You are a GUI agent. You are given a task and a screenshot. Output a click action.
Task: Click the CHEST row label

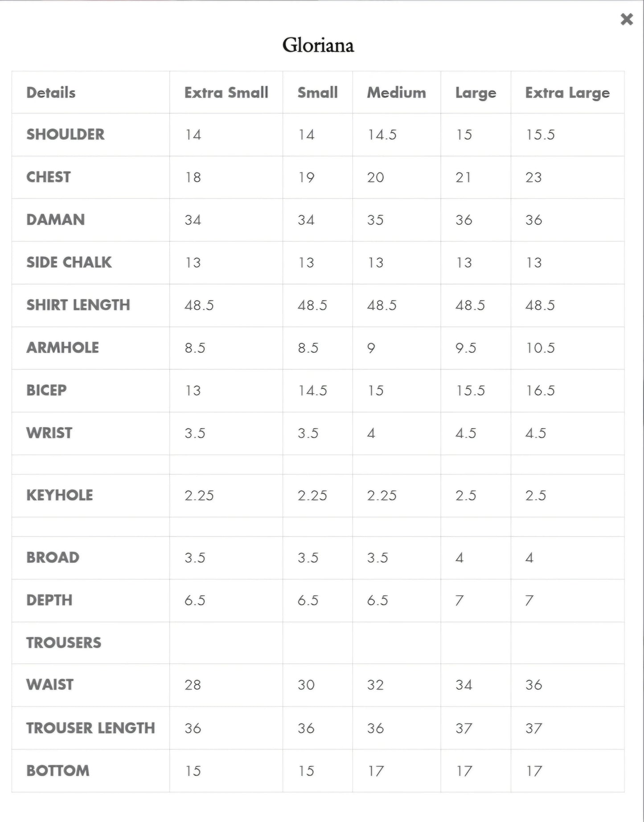[49, 177]
